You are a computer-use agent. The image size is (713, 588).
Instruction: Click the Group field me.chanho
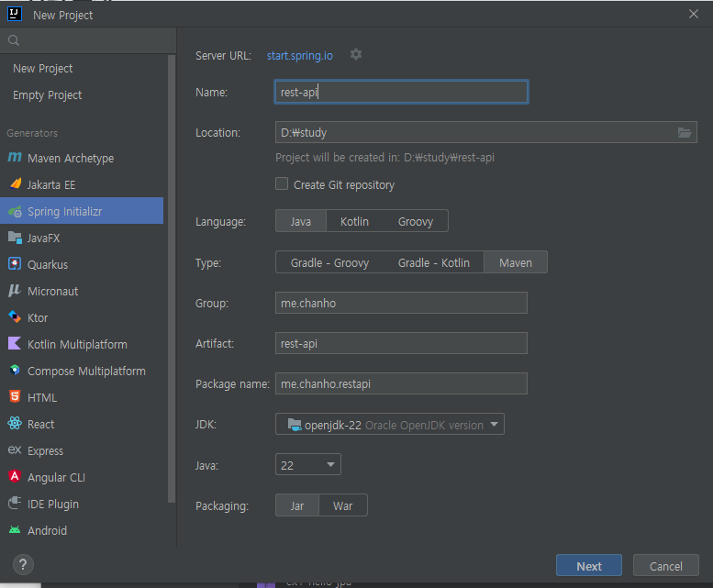tap(401, 303)
